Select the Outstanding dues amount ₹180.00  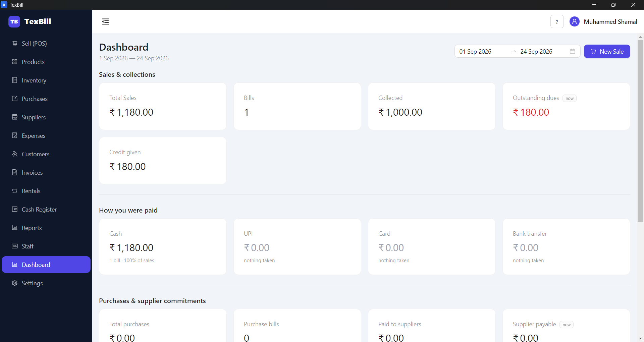[x=531, y=112]
